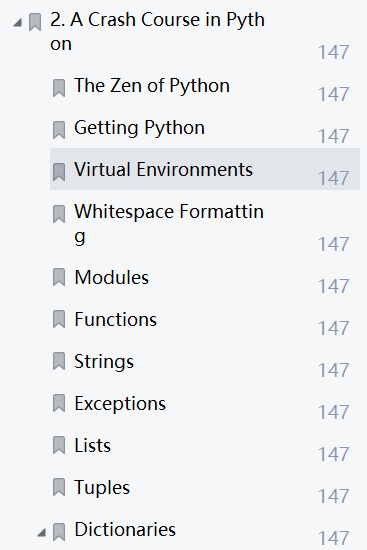
Task: Collapse the chapter 2 Crash Course expander
Action: coord(18,23)
